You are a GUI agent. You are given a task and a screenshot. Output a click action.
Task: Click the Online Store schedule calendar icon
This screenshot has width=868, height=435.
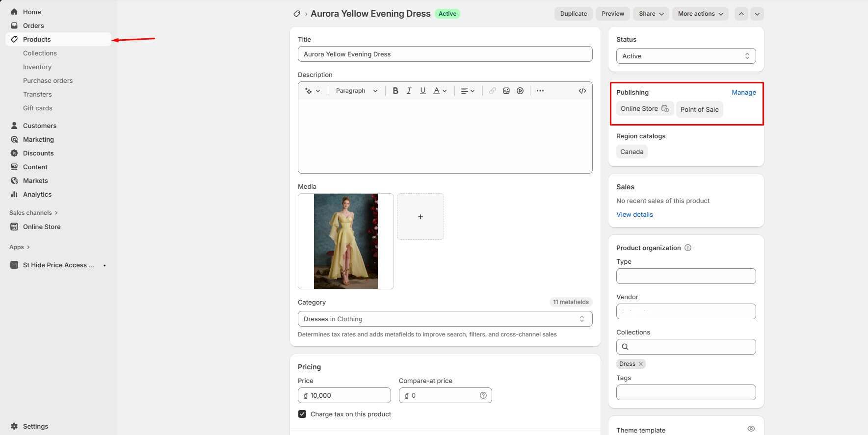[665, 108]
